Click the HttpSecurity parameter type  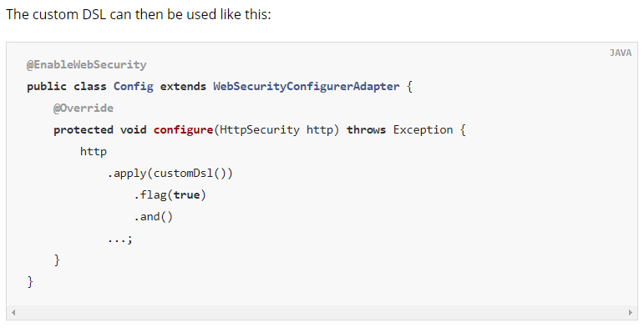(x=260, y=130)
